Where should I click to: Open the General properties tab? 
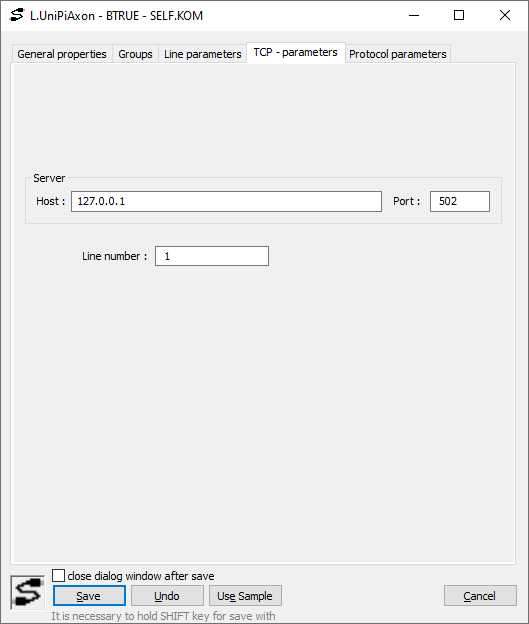point(62,54)
